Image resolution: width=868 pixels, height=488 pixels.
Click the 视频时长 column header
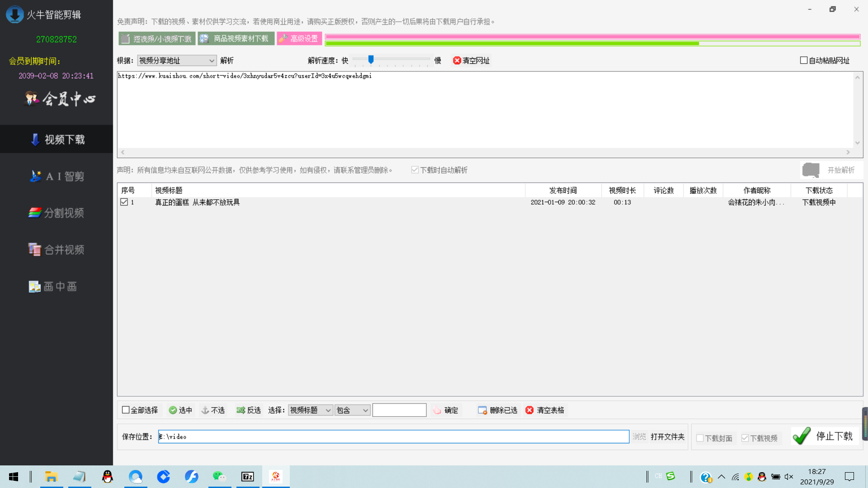(622, 190)
